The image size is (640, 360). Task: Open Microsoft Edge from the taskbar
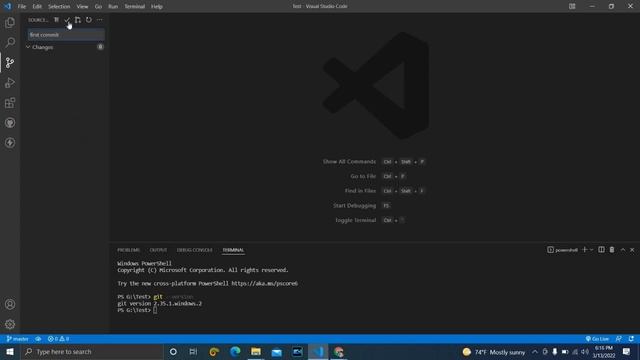[x=235, y=351]
